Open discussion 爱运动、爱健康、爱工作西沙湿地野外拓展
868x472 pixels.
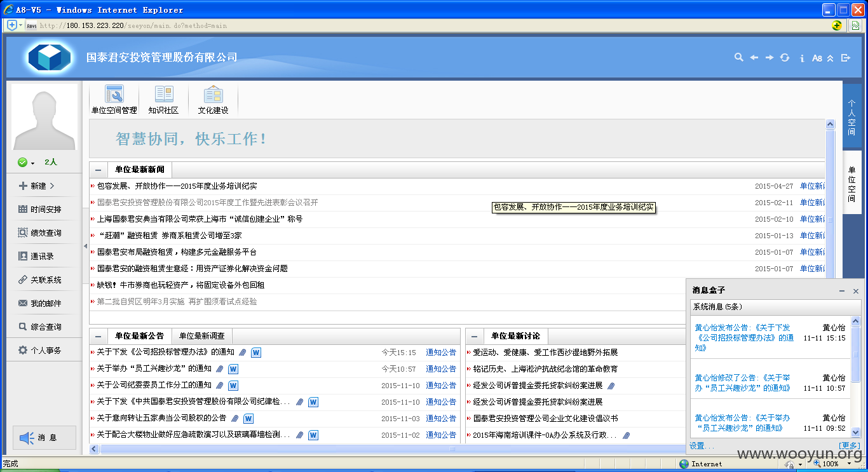(x=545, y=352)
